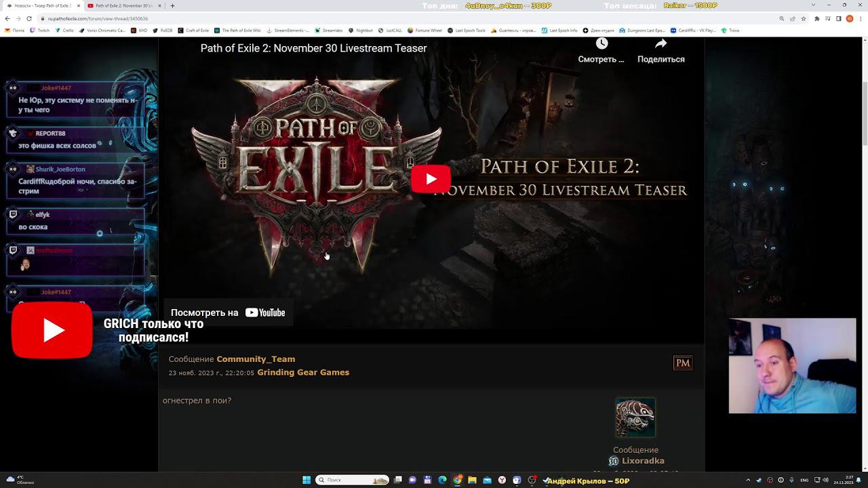Switch to the 'Path of Exile 2: November 30' YouTube tab
The width and height of the screenshot is (868, 488).
coord(122,5)
